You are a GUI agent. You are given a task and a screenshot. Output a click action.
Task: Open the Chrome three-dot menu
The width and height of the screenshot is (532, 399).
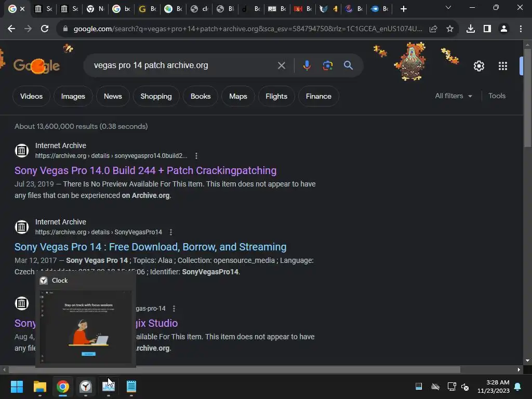click(521, 29)
